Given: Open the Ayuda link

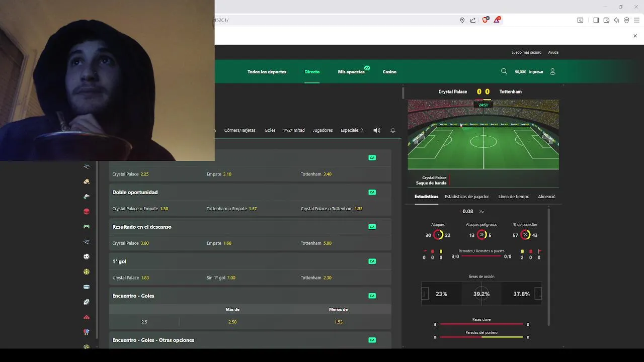Looking at the screenshot, I should [553, 52].
